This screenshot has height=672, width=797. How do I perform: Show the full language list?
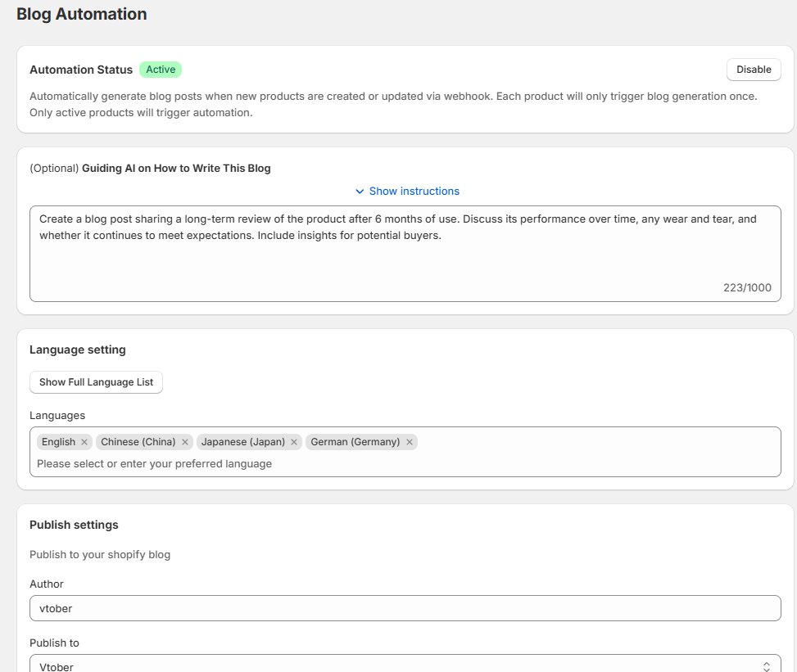coord(96,381)
